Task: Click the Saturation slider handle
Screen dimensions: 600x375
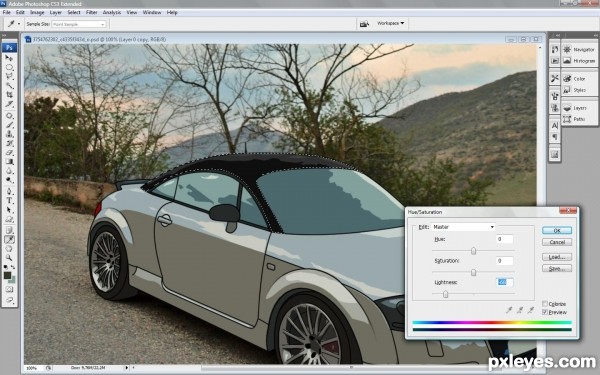Action: [x=473, y=272]
